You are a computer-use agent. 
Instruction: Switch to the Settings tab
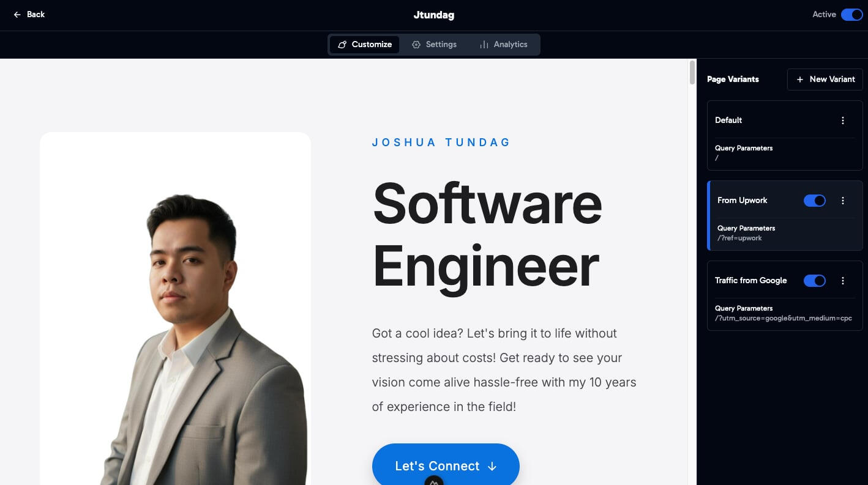[x=434, y=45]
